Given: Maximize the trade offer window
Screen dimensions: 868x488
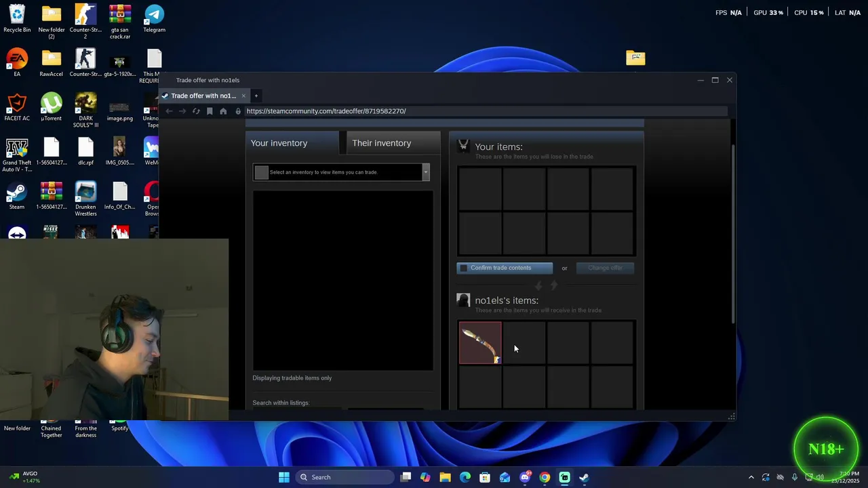Looking at the screenshot, I should pyautogui.click(x=715, y=80).
